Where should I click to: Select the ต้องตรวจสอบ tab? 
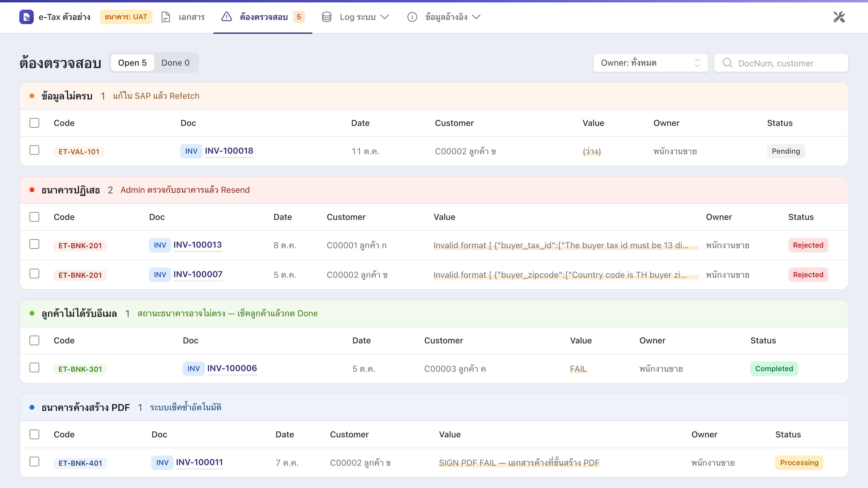tap(263, 17)
